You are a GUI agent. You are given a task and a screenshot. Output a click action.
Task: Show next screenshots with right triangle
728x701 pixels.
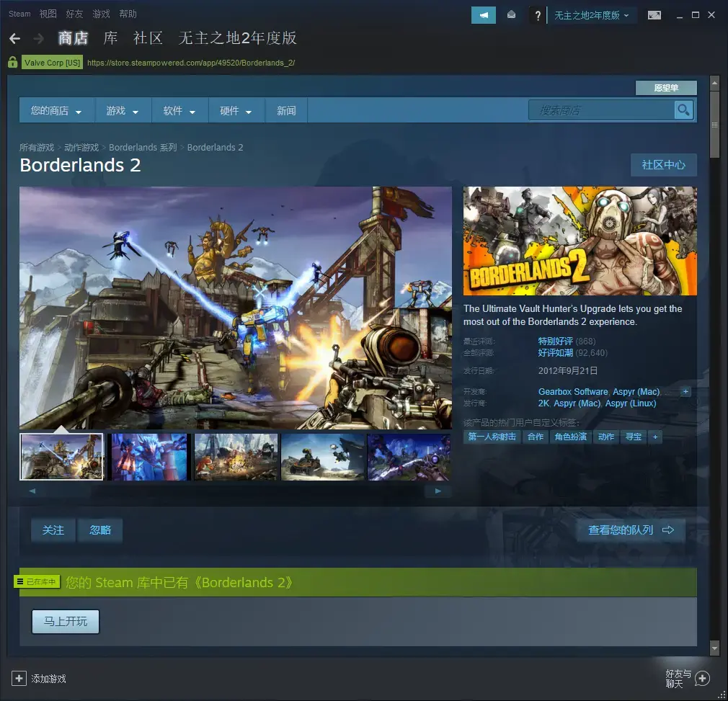tap(438, 491)
